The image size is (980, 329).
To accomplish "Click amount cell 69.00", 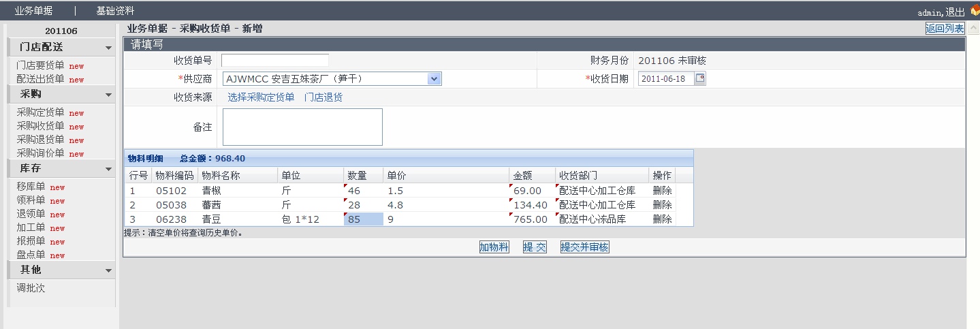I will 532,191.
